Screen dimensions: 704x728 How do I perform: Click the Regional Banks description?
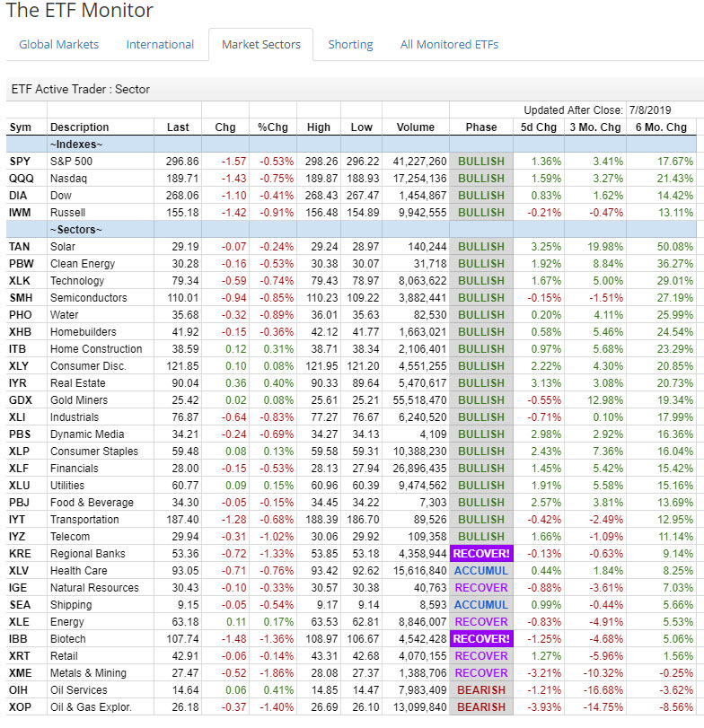tap(88, 554)
